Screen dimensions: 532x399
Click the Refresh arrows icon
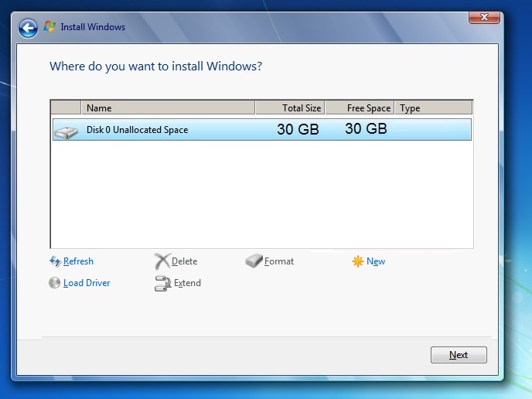pos(55,261)
